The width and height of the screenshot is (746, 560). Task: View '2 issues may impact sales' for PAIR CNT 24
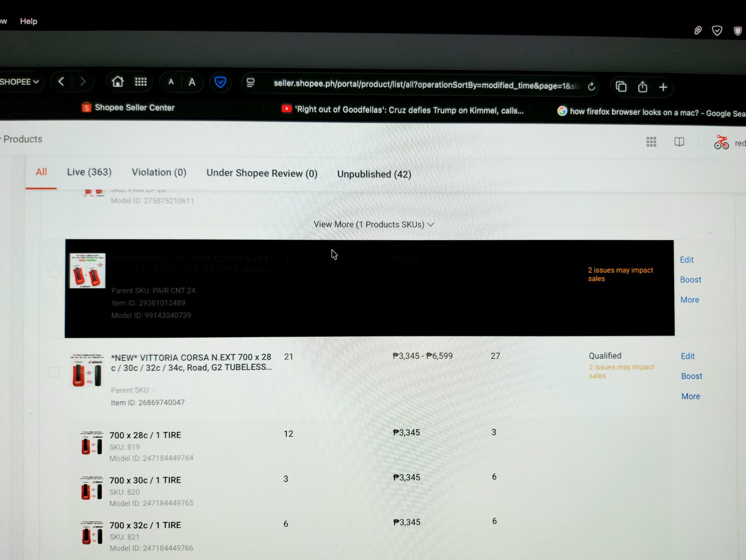point(621,274)
